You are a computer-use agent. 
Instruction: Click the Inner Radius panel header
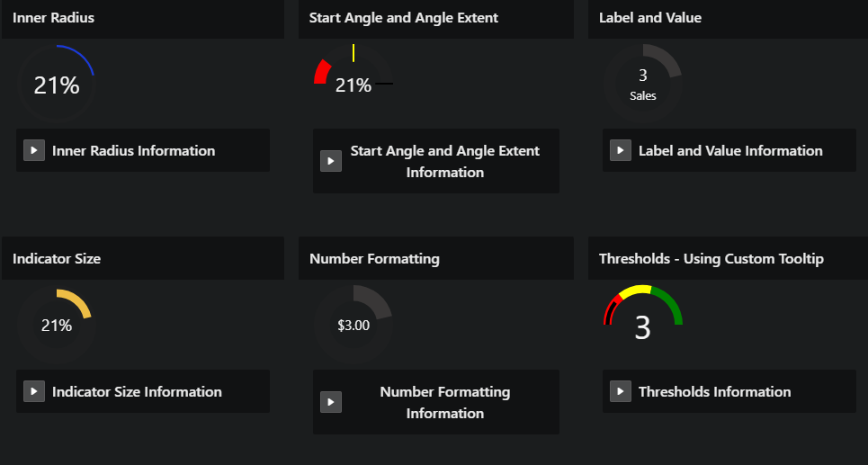point(143,18)
